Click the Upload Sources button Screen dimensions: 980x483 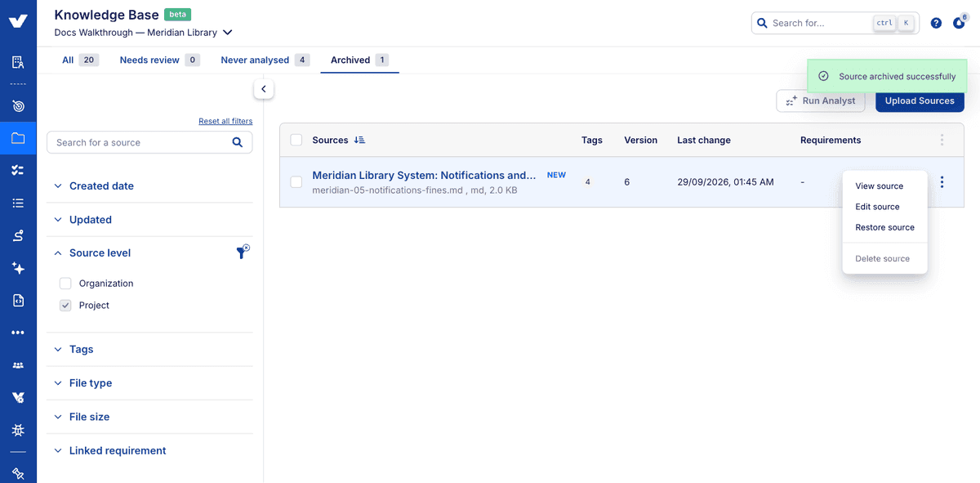point(920,101)
